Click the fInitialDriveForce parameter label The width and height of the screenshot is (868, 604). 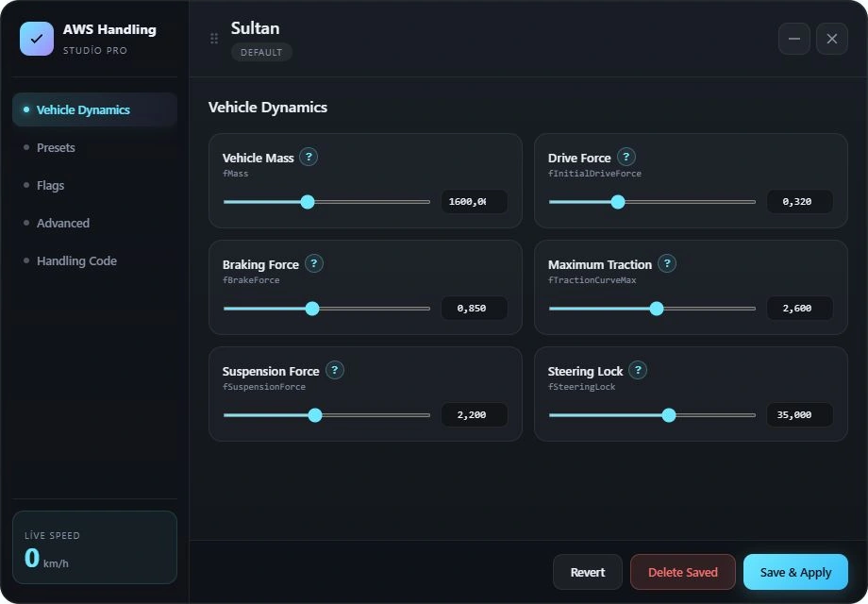tap(594, 174)
